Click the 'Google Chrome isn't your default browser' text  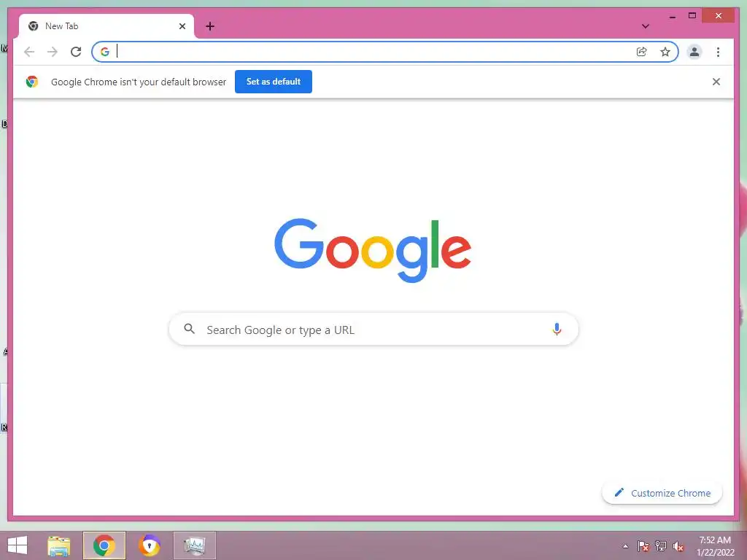[x=139, y=82]
